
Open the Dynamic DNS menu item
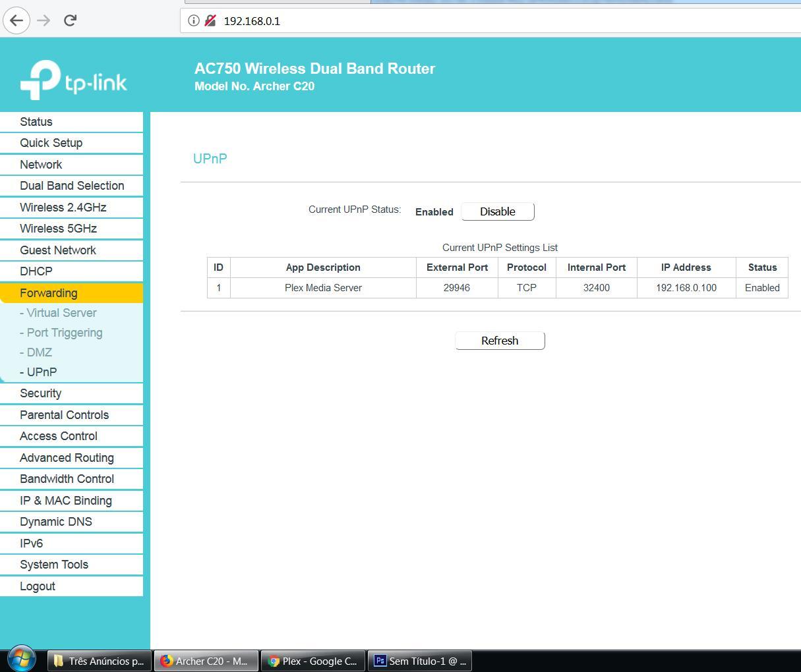pyautogui.click(x=71, y=522)
